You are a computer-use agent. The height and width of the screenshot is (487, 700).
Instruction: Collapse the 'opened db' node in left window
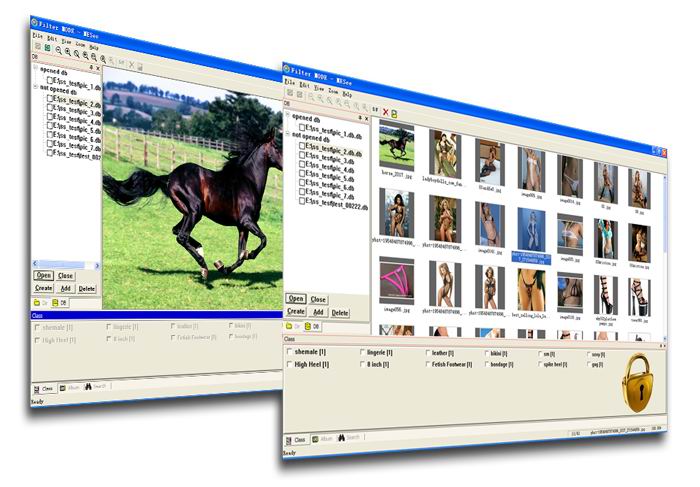(36, 68)
